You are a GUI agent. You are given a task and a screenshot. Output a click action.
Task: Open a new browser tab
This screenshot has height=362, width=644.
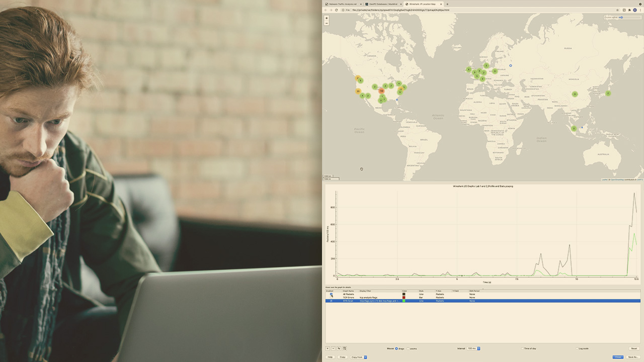(x=447, y=4)
